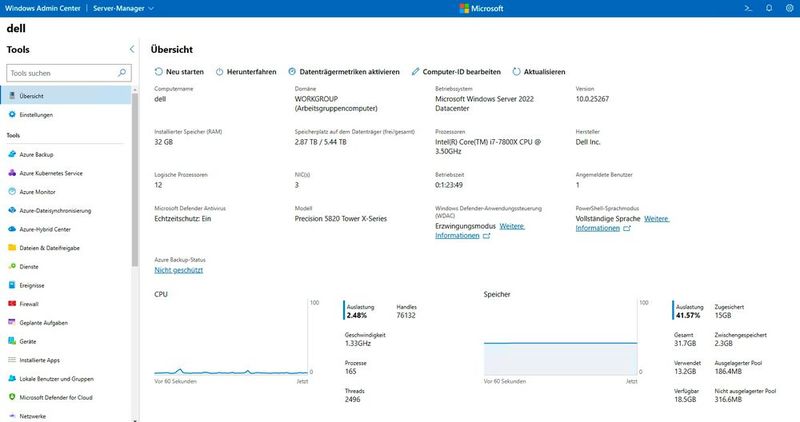The width and height of the screenshot is (800, 422).
Task: Open the PowerShell console icon
Action: click(x=748, y=8)
